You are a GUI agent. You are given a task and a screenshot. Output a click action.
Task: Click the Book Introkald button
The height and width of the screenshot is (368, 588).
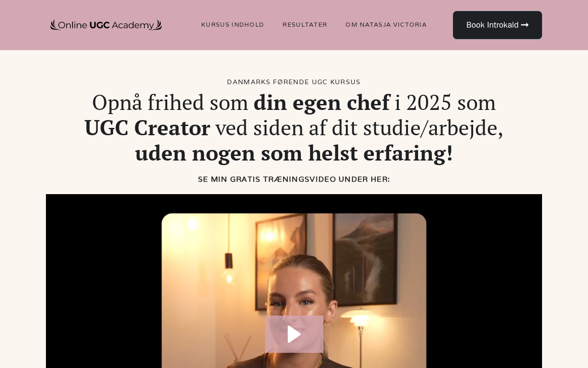pos(498,25)
